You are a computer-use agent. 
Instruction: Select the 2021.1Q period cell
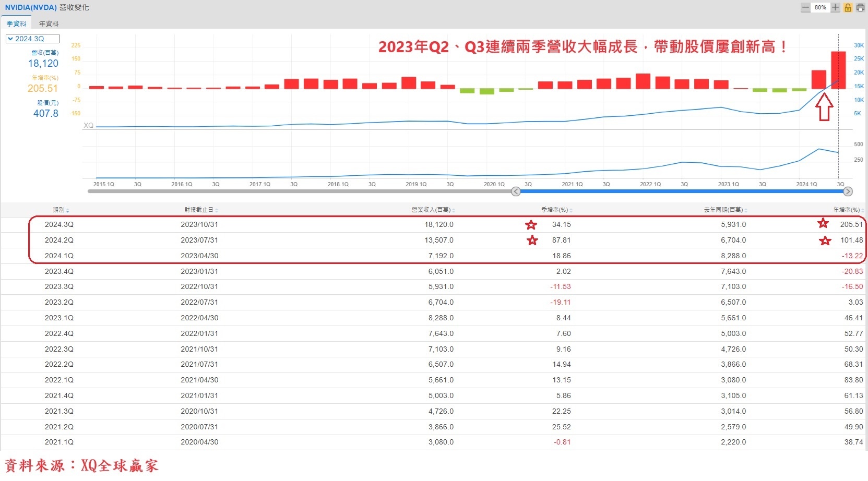(x=59, y=442)
